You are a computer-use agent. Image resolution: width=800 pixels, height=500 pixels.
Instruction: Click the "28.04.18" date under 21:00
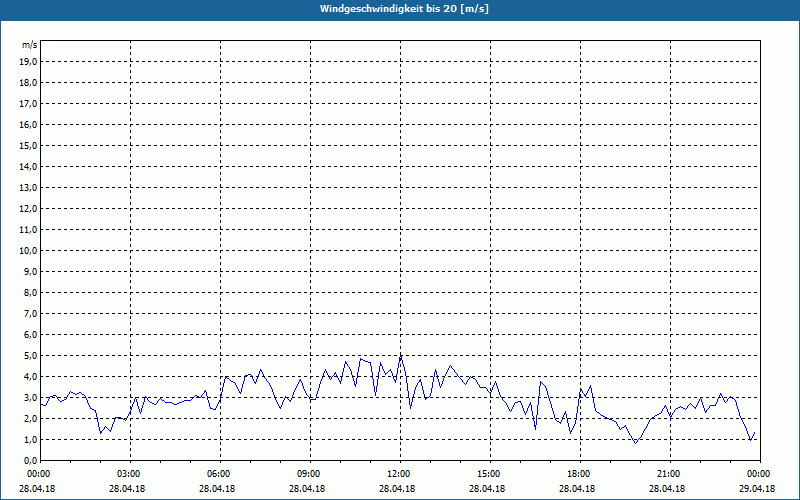(x=667, y=489)
